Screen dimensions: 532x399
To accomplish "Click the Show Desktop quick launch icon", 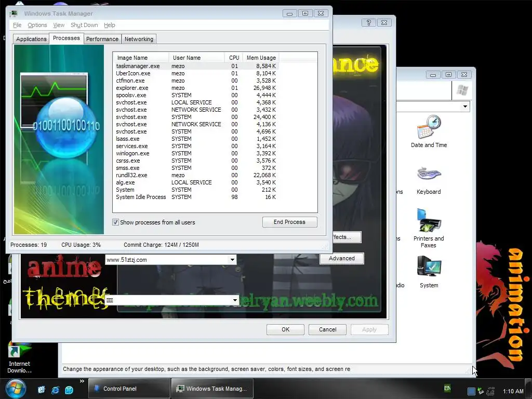I will pos(41,390).
